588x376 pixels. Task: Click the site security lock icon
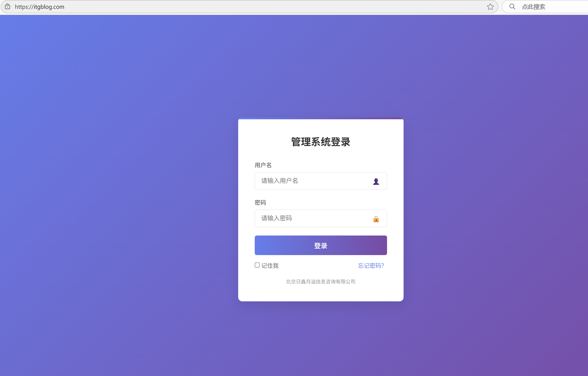7,7
